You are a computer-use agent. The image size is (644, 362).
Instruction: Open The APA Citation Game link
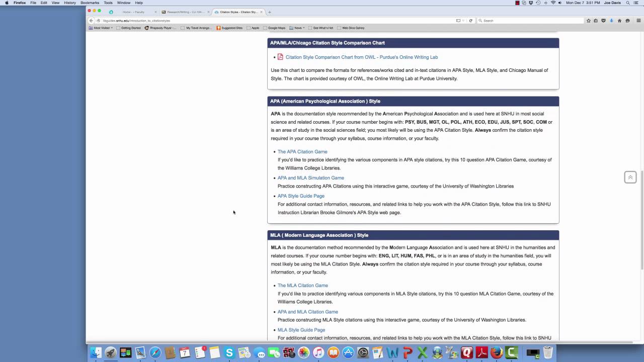[302, 152]
